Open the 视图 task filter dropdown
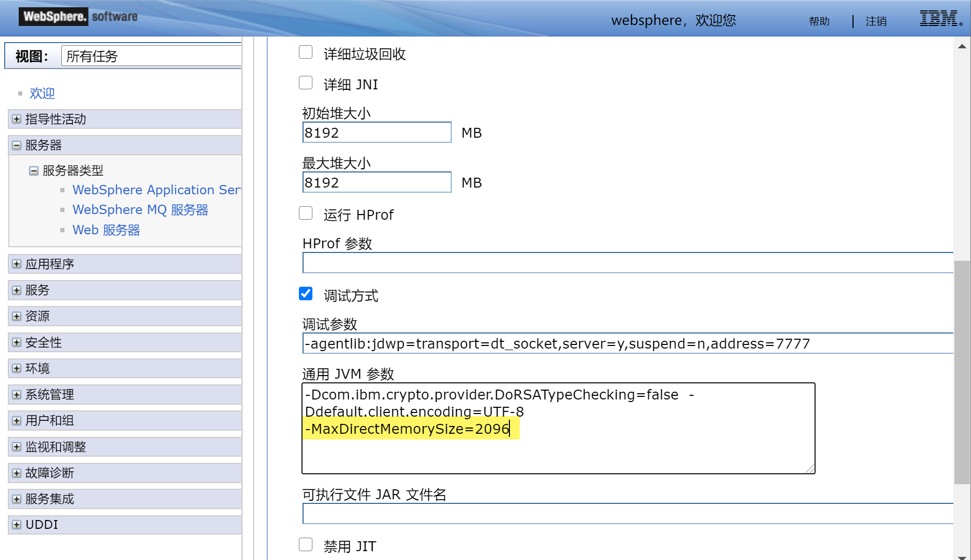This screenshot has height=560, width=971. tap(151, 56)
